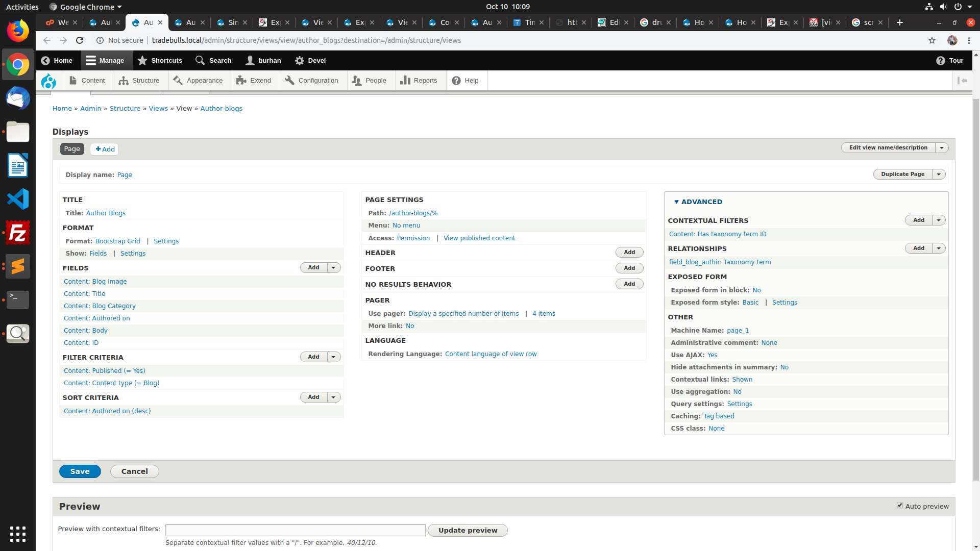The height and width of the screenshot is (551, 980).
Task: Open the Bootstrap Grid format link
Action: point(117,241)
